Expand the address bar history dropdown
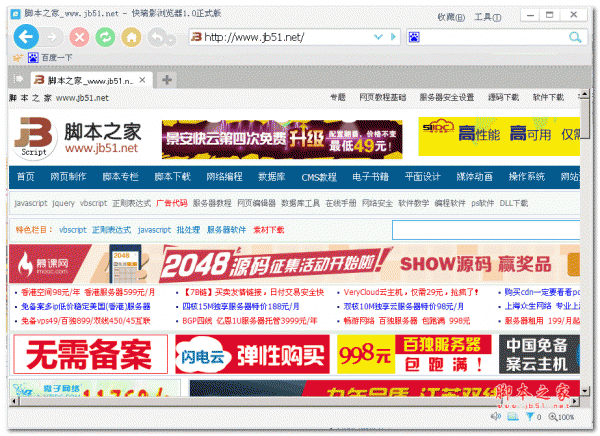 378,37
